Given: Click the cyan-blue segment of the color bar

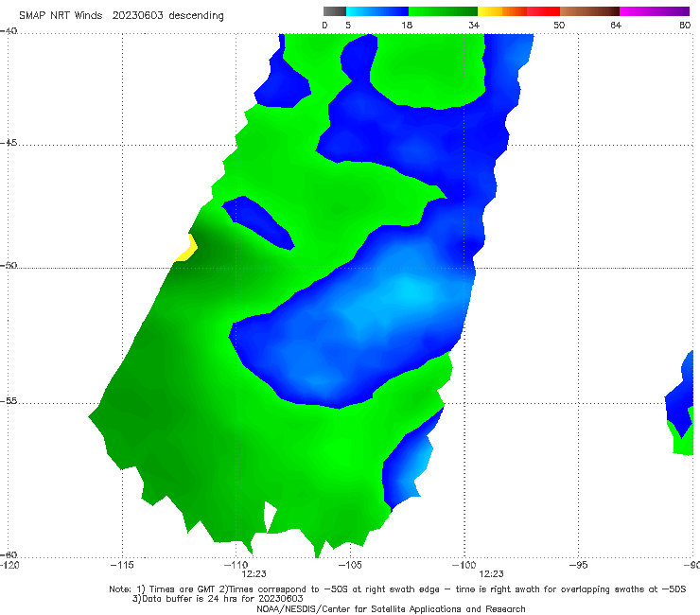Looking at the screenshot, I should 377,11.
